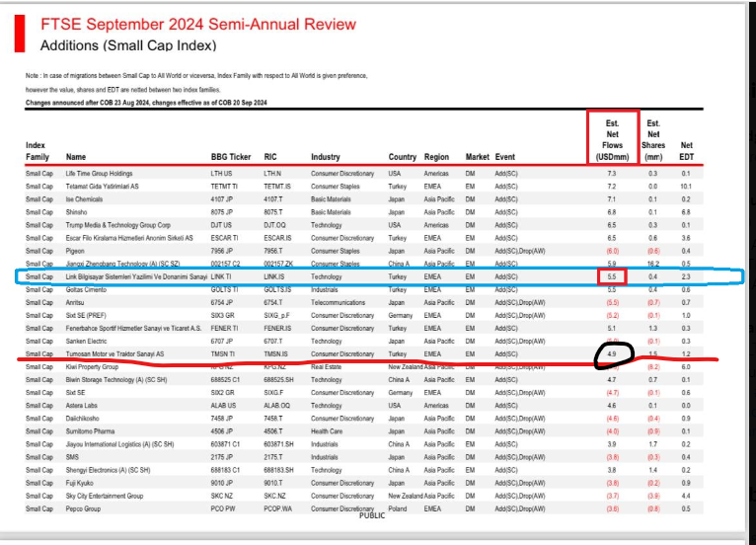756x545 pixels.
Task: Click the ticker cell 'DJT US'
Action: click(x=221, y=225)
